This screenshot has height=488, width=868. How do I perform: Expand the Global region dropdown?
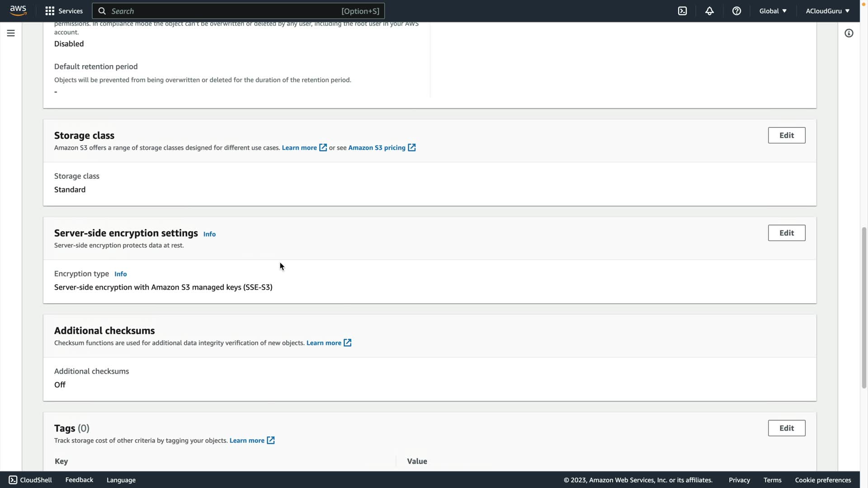(x=773, y=11)
